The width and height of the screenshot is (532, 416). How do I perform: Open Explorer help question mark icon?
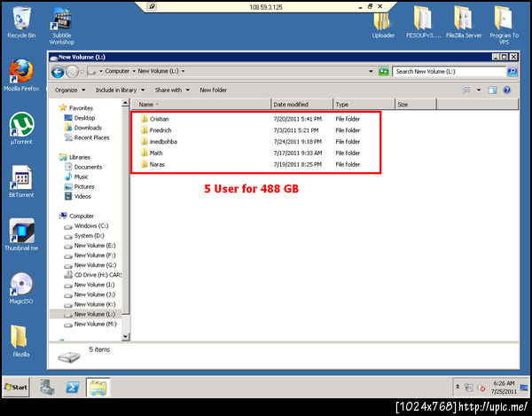[x=507, y=90]
